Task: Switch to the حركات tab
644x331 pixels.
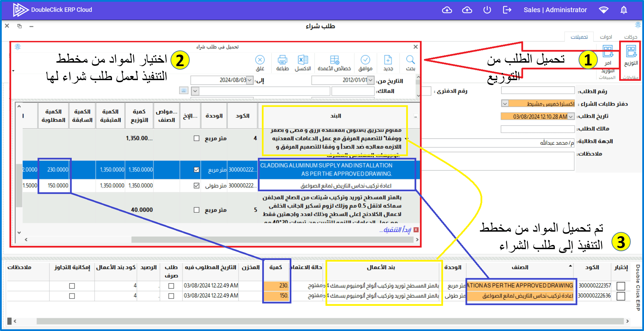Action: (x=631, y=37)
